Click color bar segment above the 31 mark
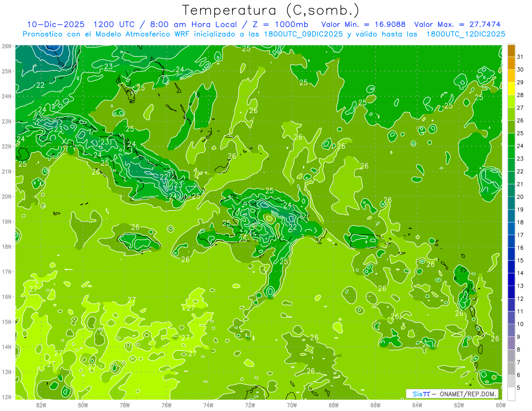Viewport: 532px width, 411px height. pos(511,51)
